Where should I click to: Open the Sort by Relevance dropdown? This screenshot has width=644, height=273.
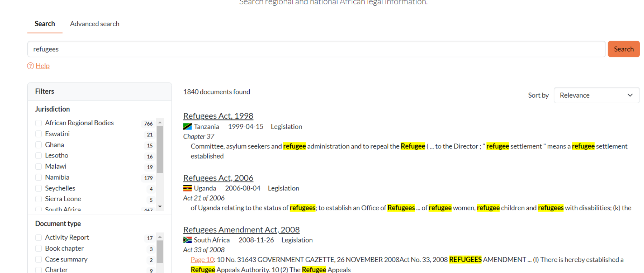596,95
